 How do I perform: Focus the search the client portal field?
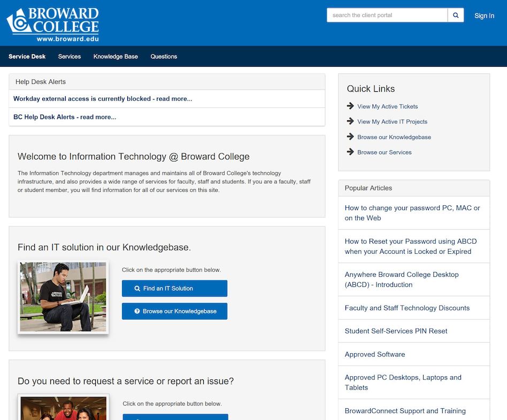[387, 15]
